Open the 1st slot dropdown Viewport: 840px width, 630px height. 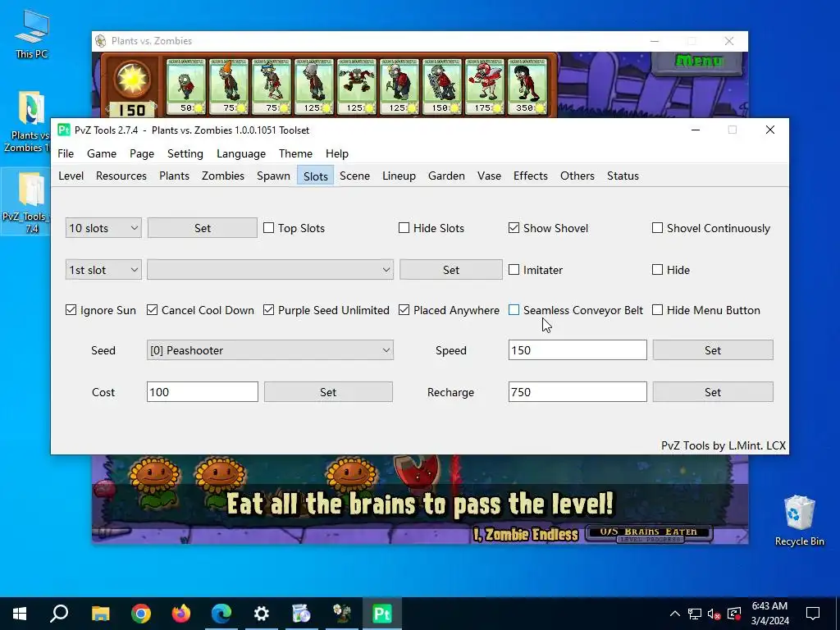[x=103, y=269]
